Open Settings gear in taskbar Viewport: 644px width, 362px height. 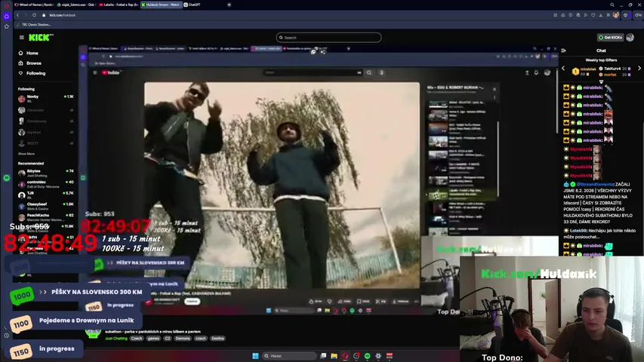[x=378, y=356]
